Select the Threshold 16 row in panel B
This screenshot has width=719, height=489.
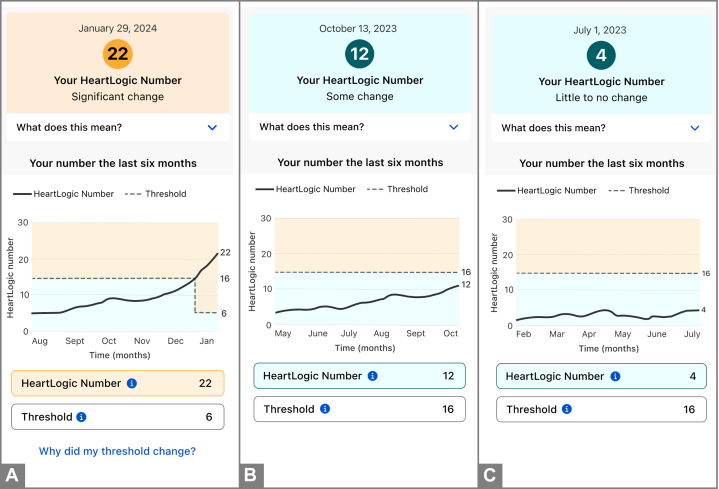coord(360,409)
